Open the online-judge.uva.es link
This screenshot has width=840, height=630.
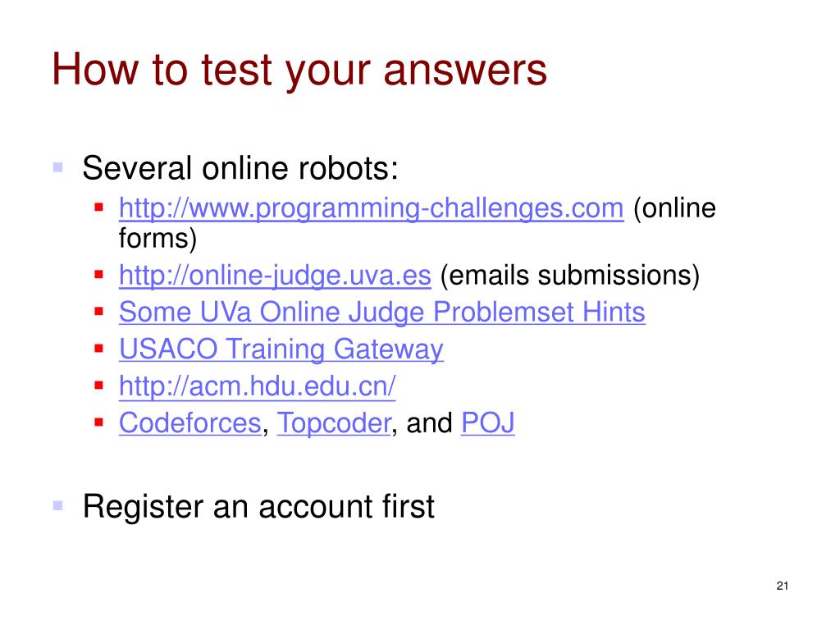click(x=275, y=276)
